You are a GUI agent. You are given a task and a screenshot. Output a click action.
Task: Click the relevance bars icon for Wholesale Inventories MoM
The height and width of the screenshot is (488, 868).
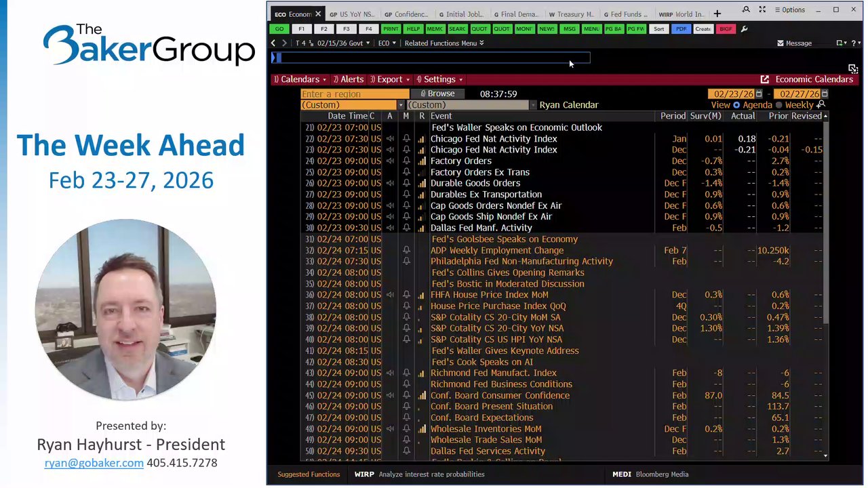click(422, 429)
